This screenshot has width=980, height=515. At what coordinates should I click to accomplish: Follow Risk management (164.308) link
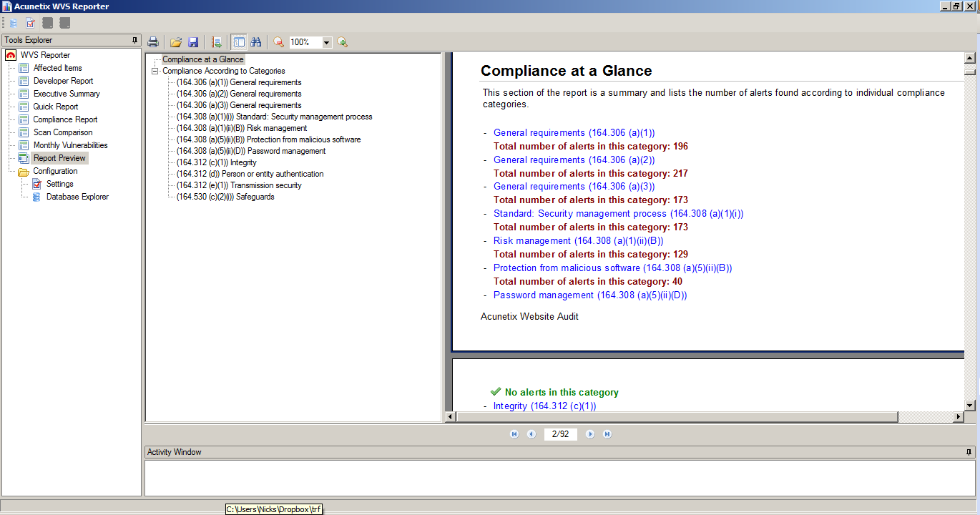pyautogui.click(x=579, y=241)
